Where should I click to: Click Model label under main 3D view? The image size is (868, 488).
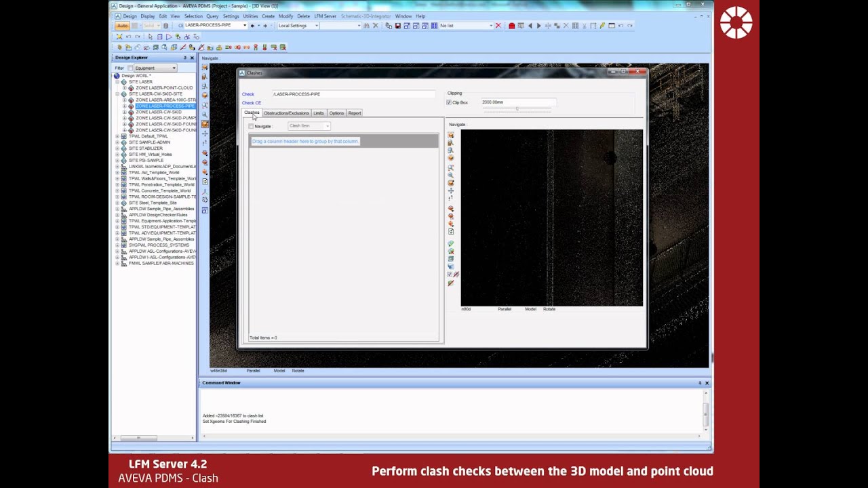click(279, 371)
